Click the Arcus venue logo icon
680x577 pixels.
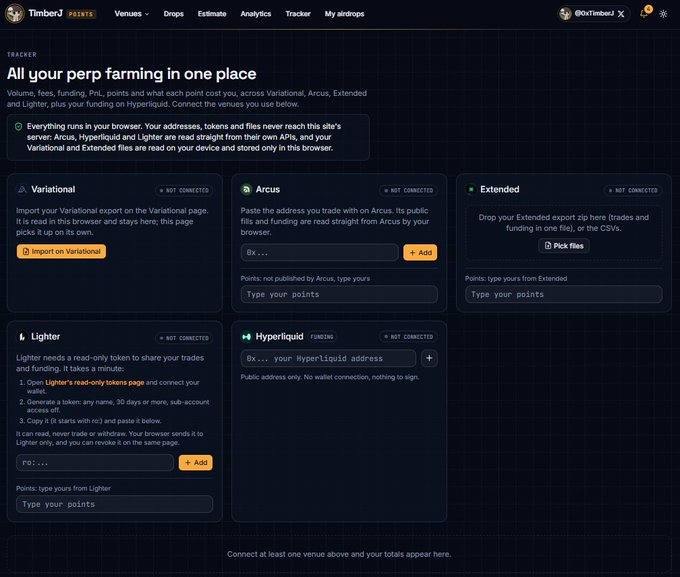246,190
